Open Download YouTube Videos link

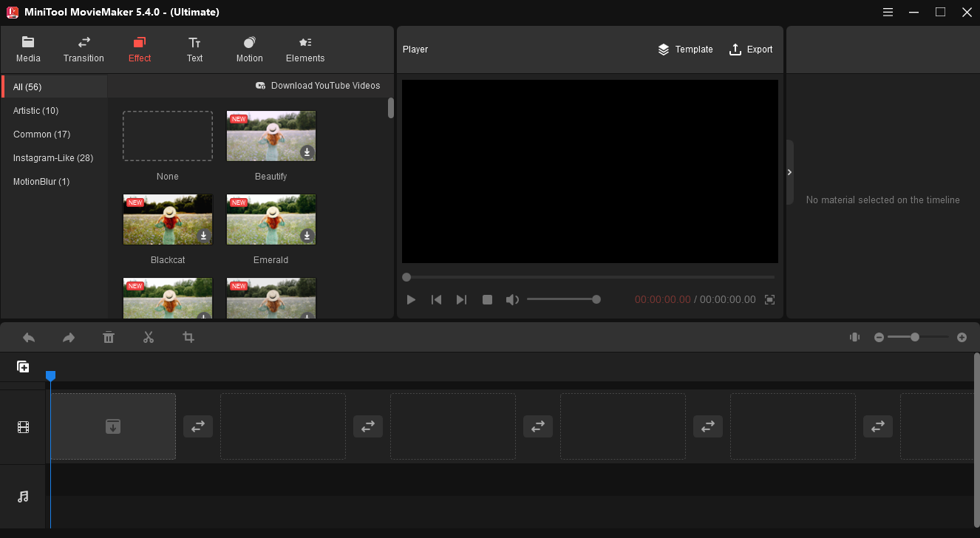coord(318,86)
